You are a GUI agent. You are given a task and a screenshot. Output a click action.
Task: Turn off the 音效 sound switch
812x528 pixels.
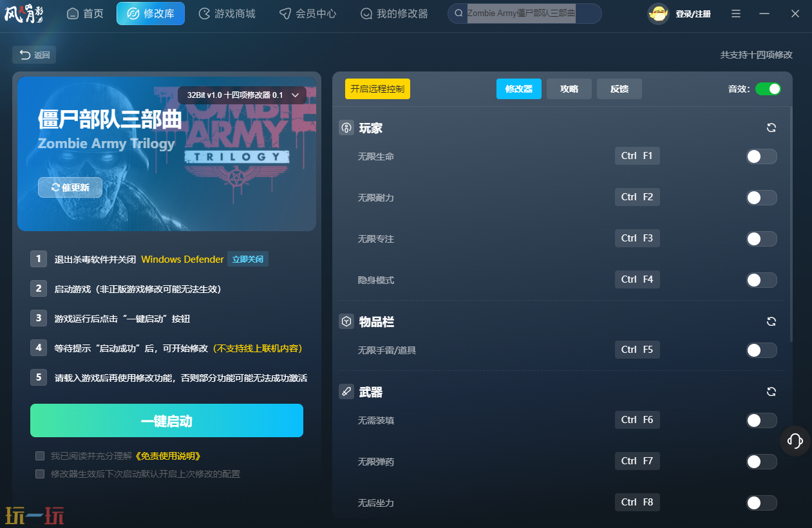[x=768, y=89]
